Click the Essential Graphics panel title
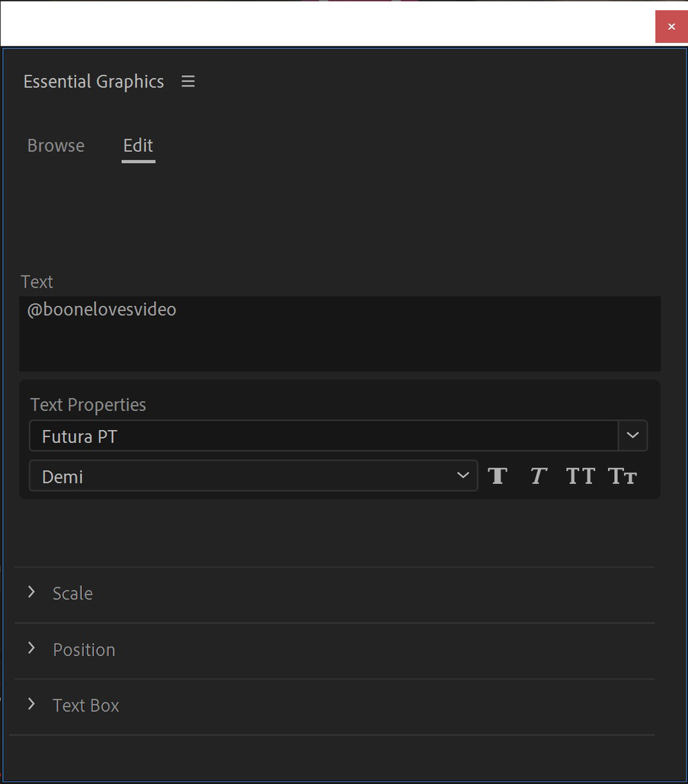Screen dimensions: 688x784 (x=94, y=81)
